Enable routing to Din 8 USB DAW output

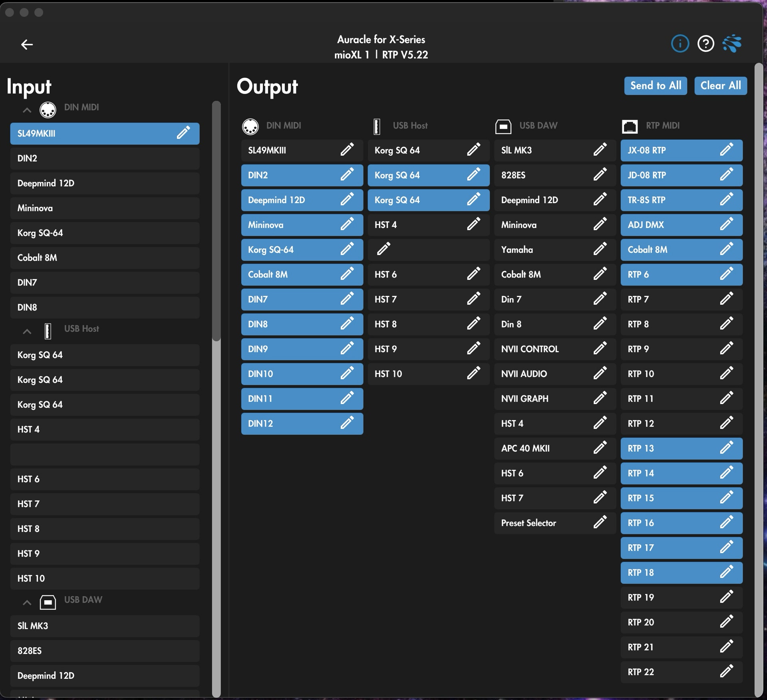(x=555, y=324)
